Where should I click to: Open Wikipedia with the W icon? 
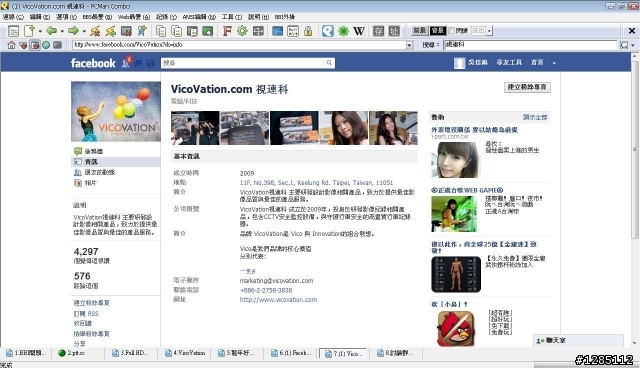[x=359, y=31]
